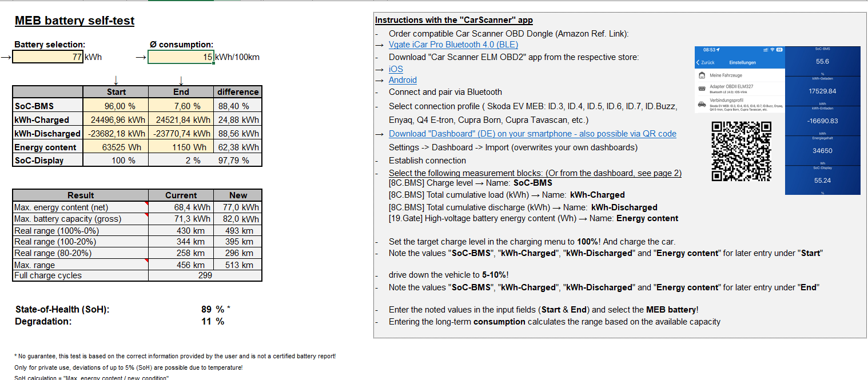The height and width of the screenshot is (380, 868).
Task: Select the kWh-Charged difference 24,88 kWh
Action: [x=238, y=120]
